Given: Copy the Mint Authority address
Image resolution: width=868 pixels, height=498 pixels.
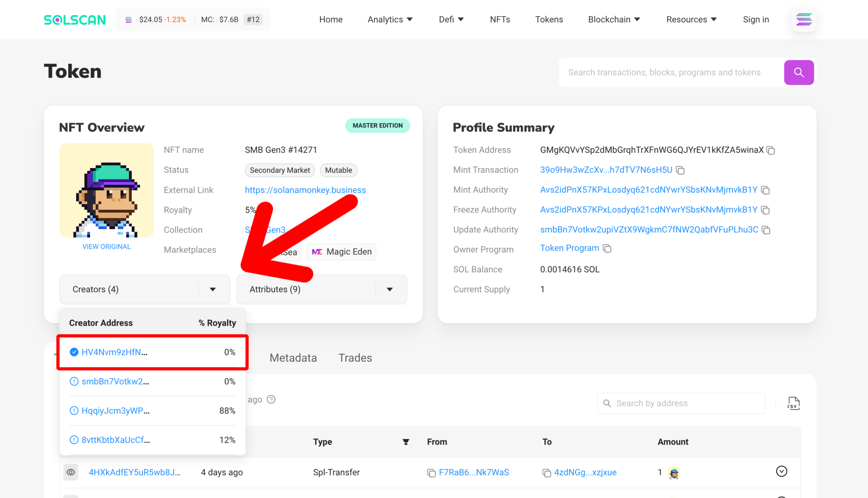Looking at the screenshot, I should [765, 190].
